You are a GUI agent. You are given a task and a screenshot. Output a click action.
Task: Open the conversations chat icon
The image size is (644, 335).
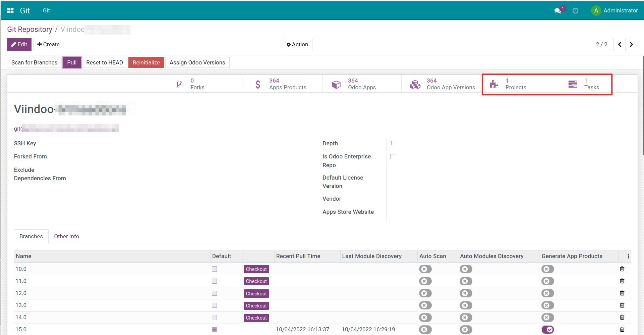558,11
